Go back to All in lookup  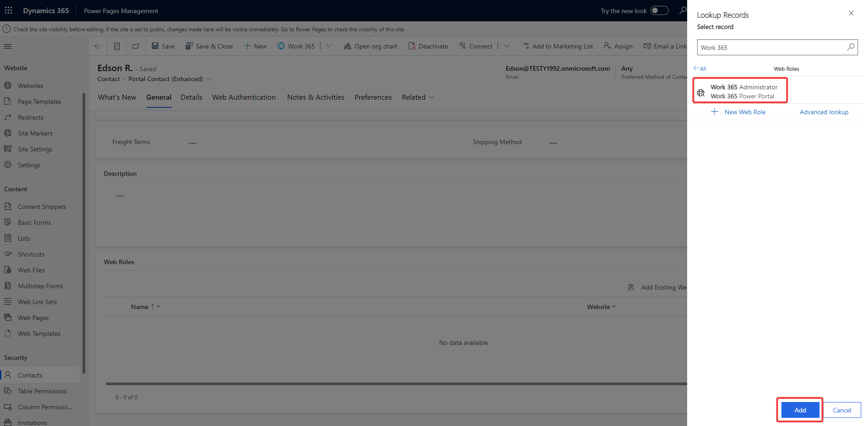pos(699,68)
